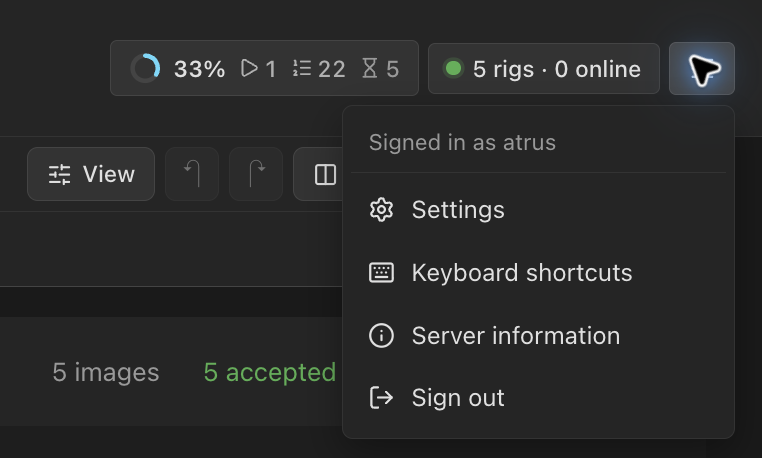762x458 pixels.
Task: Open the 33% progress queue summary
Action: tap(264, 68)
